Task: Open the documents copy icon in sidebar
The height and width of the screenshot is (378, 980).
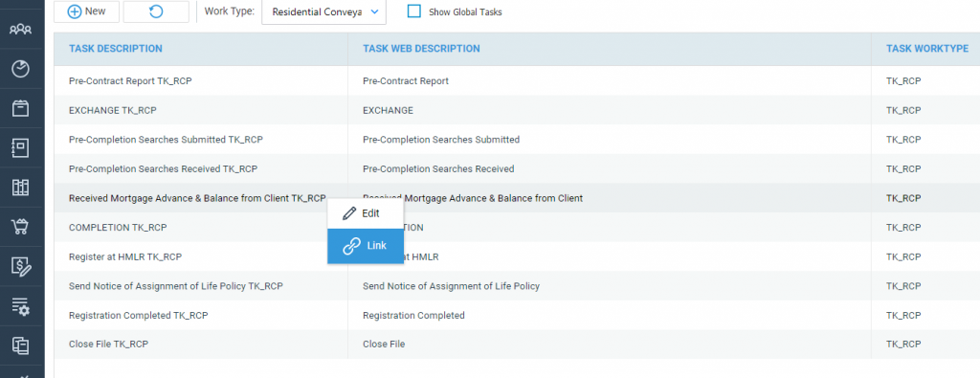Action: 21,345
